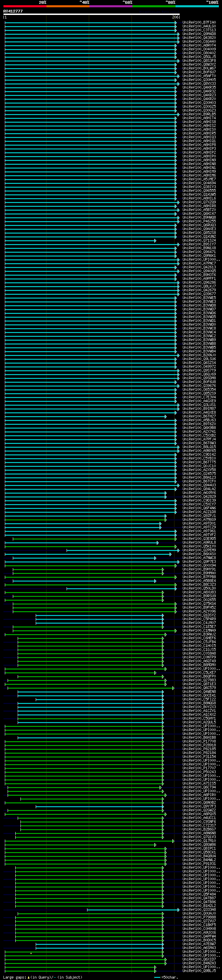Follow the UniRef100_Q00X94 link

coord(199,565)
